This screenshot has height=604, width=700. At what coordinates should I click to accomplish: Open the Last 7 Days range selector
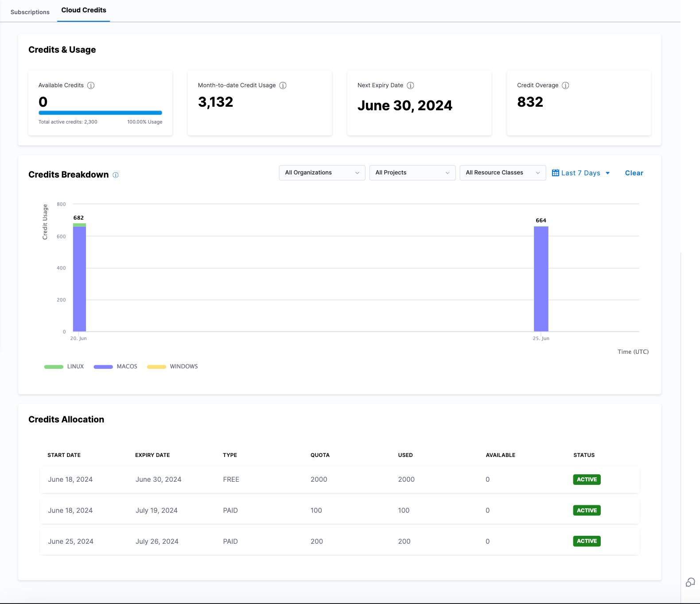pos(581,173)
